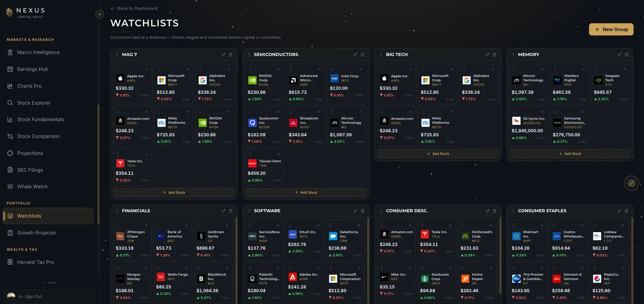Screen dimensions: 644x304
Task: Click the NVIDIA logo in SEMICONDUCTORS
Action: tap(252, 80)
